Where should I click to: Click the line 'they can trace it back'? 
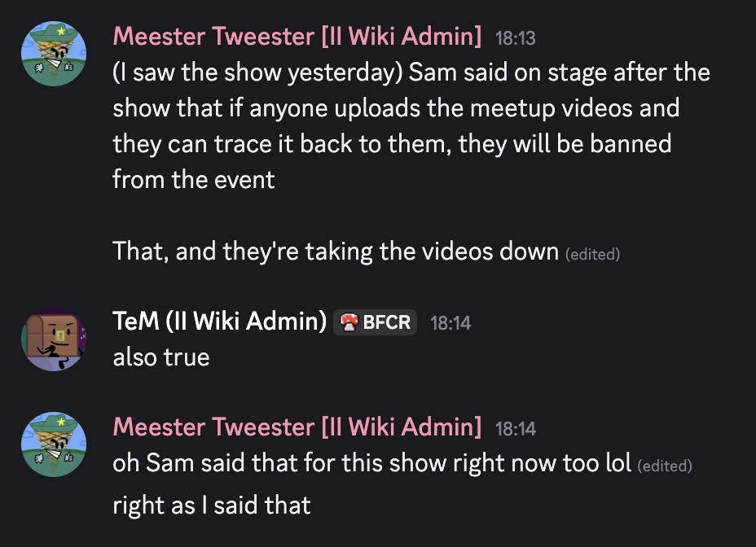pyautogui.click(x=392, y=144)
